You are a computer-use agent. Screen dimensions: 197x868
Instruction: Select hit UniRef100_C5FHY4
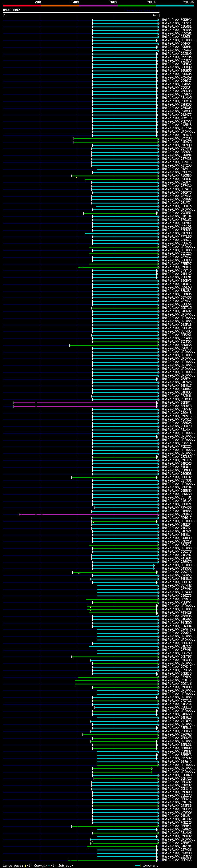click(177, 826)
